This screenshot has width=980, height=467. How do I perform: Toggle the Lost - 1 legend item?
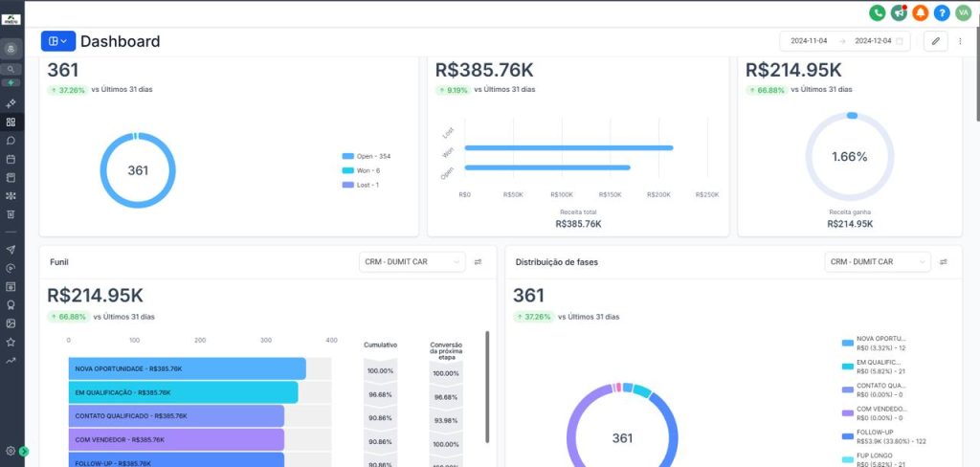pos(361,185)
